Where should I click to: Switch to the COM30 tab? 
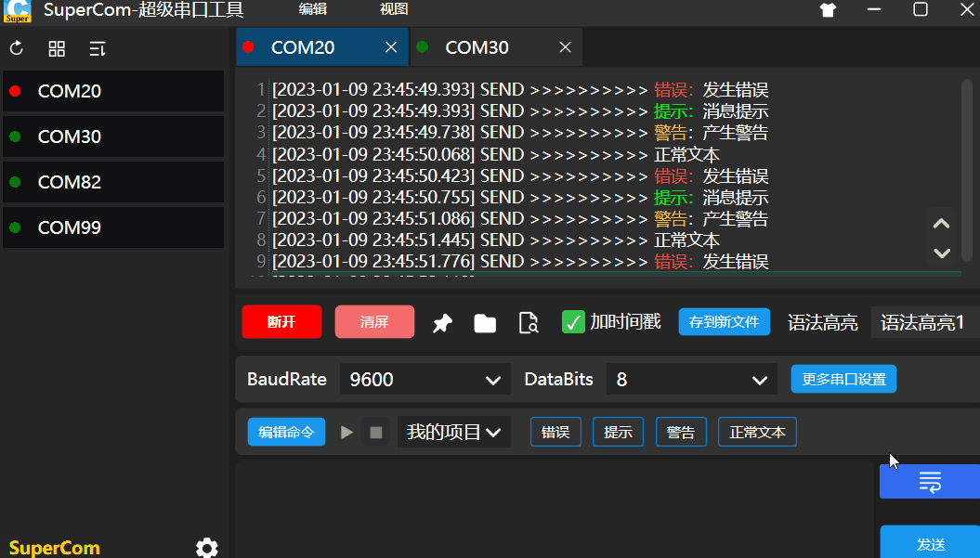[496, 46]
